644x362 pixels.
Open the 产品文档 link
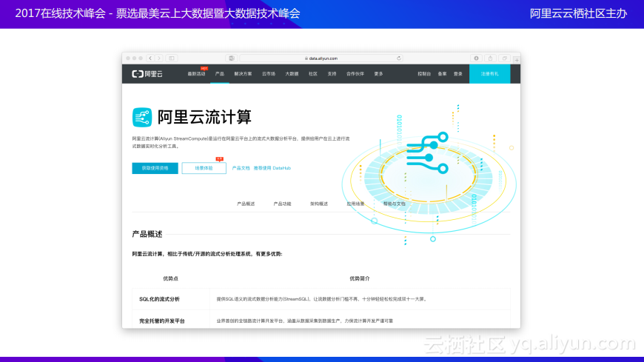coord(241,168)
